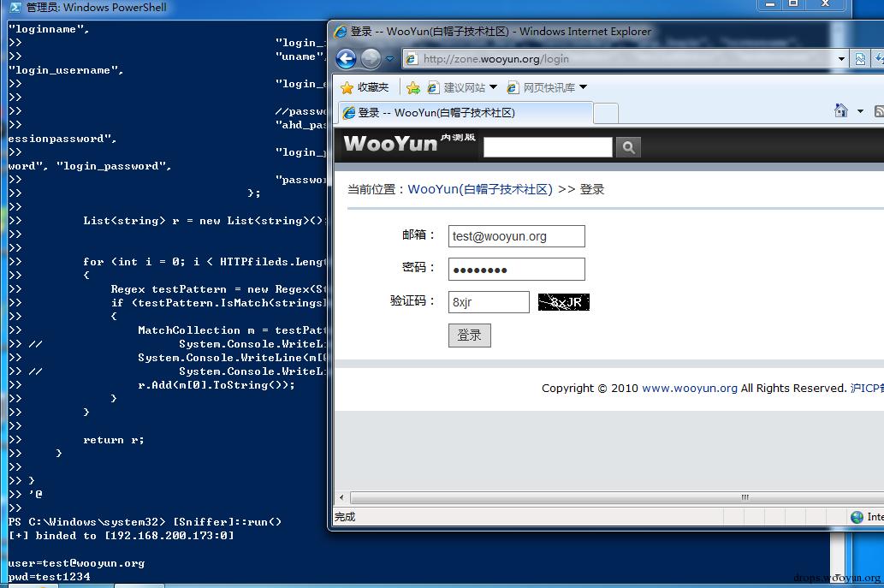Open the 建议网站 dropdown arrow
Screen dimensions: 884x588
click(x=493, y=87)
